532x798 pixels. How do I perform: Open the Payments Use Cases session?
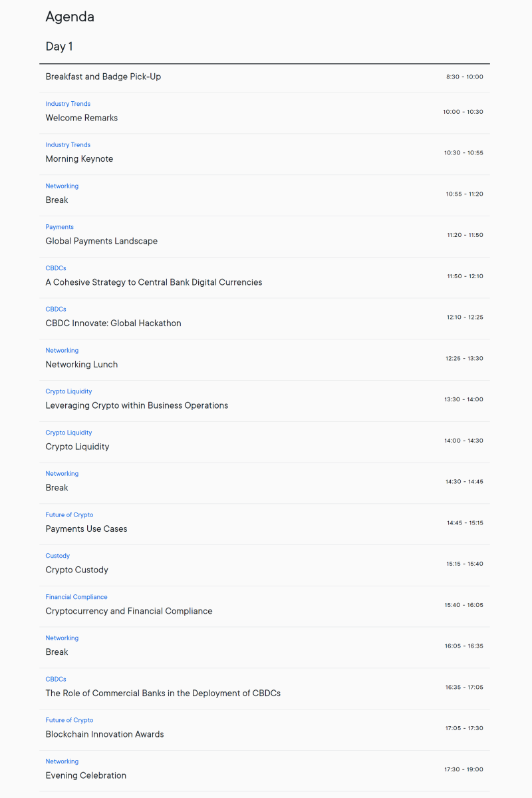[86, 529]
